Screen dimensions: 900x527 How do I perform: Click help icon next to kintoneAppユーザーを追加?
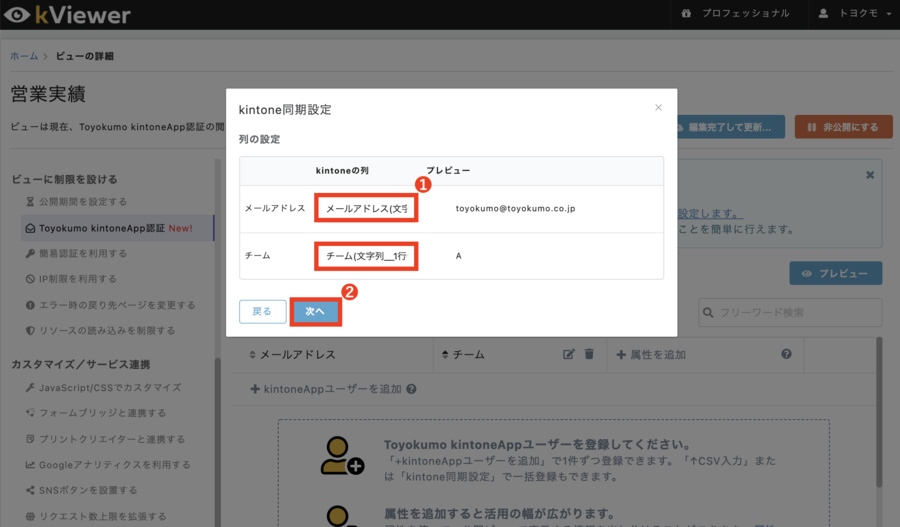[411, 389]
